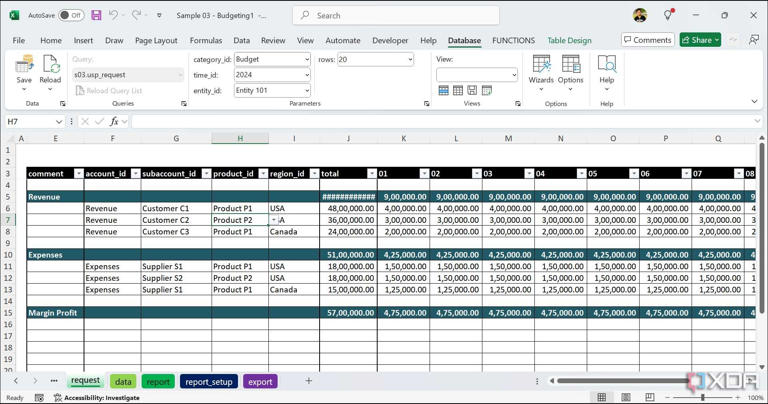Click the Page Layout view status icon
This screenshot has width=768, height=404.
pos(625,397)
